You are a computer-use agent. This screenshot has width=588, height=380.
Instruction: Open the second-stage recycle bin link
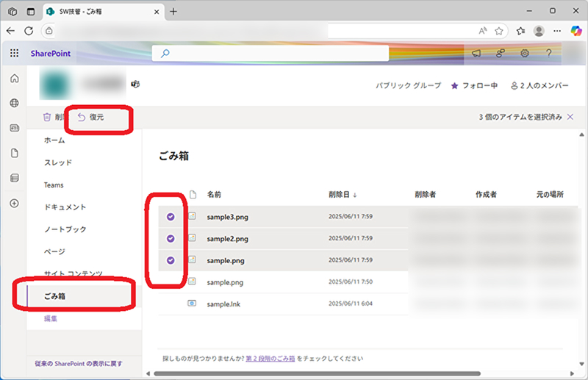point(270,359)
